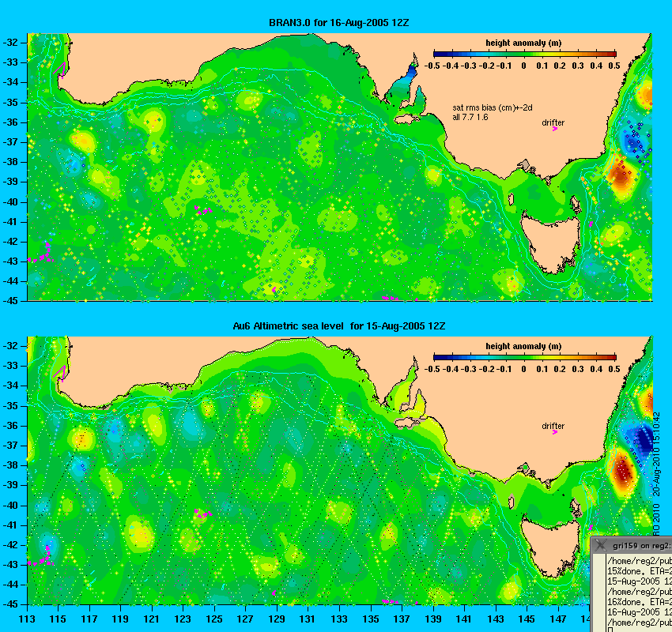Click longitude label "129" on the x-axis
Screen dimensions: 672x632
click(x=277, y=619)
